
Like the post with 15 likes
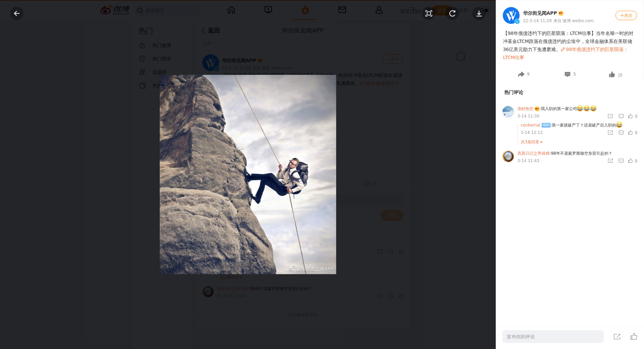612,74
